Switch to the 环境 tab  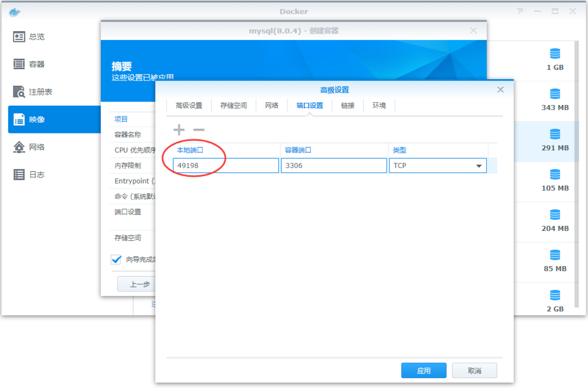point(379,106)
